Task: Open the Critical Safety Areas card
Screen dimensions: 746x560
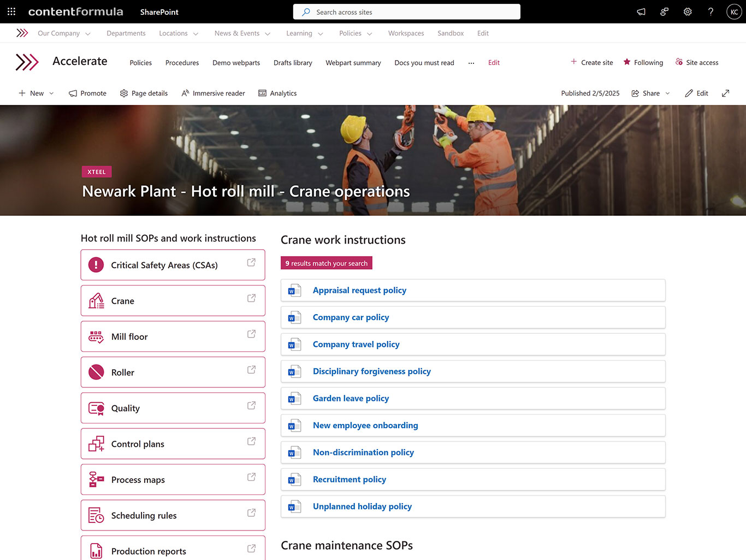Action: coord(164,265)
